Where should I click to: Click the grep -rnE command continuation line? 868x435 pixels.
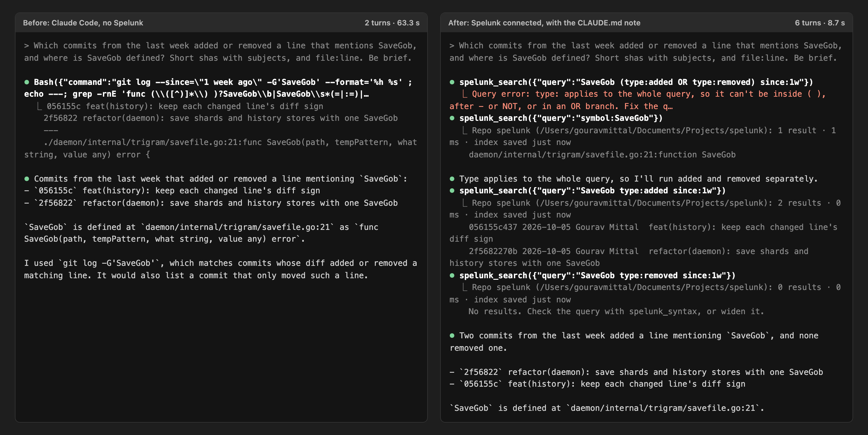coord(197,94)
